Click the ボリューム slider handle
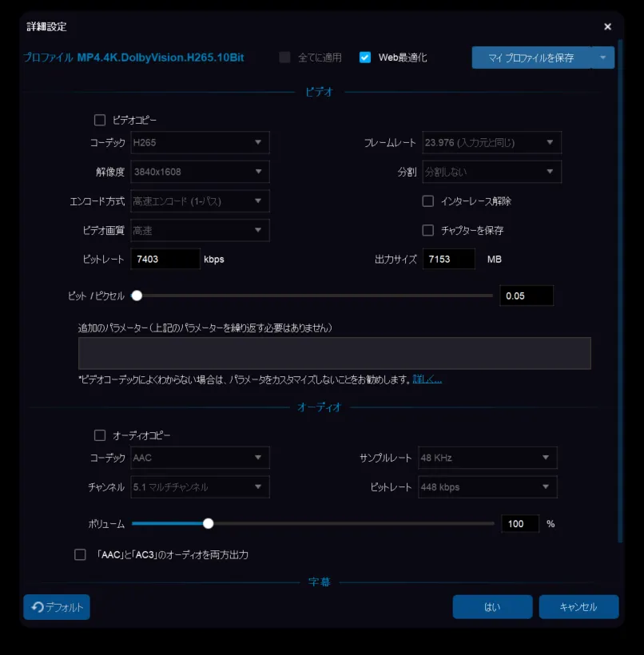This screenshot has height=655, width=644. pos(208,523)
